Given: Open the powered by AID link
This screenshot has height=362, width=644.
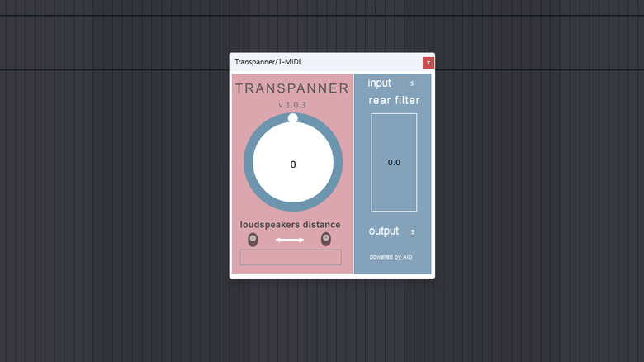Looking at the screenshot, I should click(391, 257).
